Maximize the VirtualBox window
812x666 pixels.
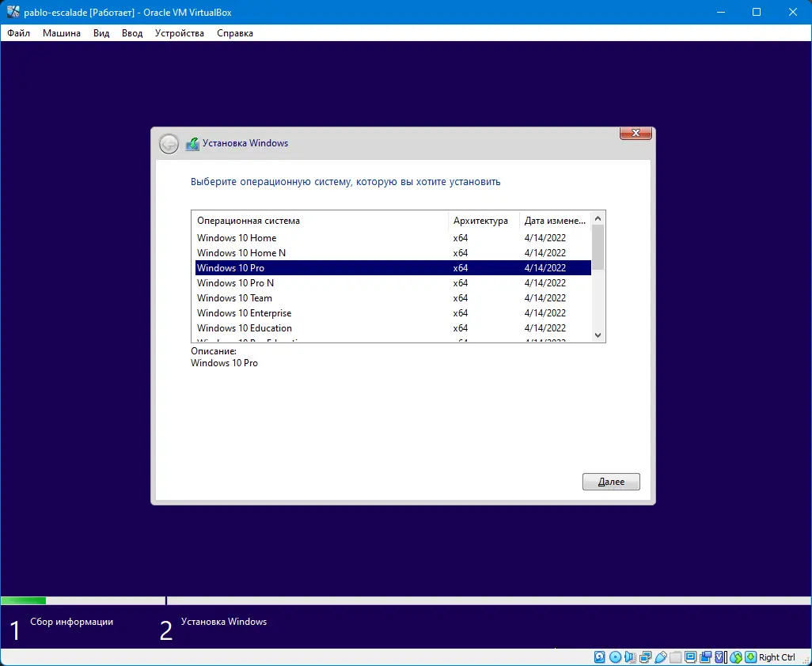(757, 12)
